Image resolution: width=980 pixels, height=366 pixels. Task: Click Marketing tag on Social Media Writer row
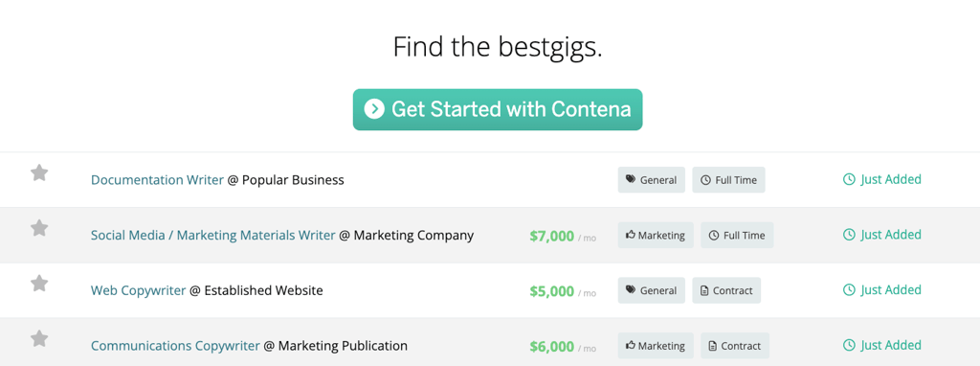pyautogui.click(x=656, y=236)
